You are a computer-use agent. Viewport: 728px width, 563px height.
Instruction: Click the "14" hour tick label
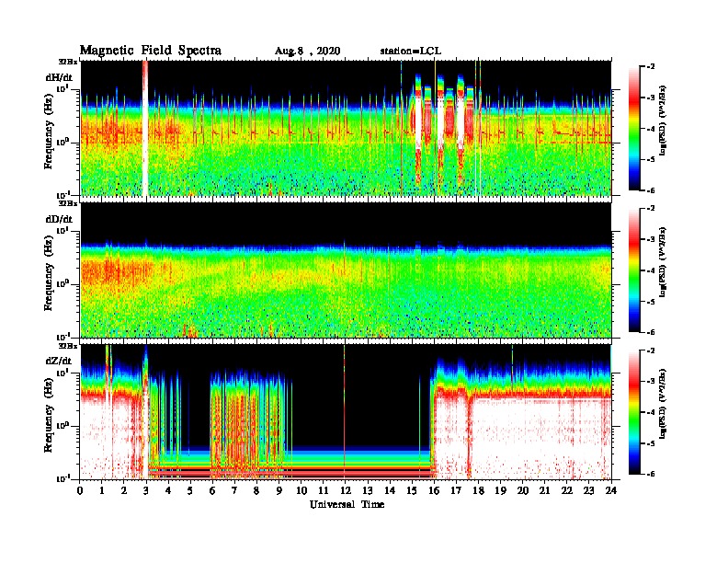click(x=390, y=490)
